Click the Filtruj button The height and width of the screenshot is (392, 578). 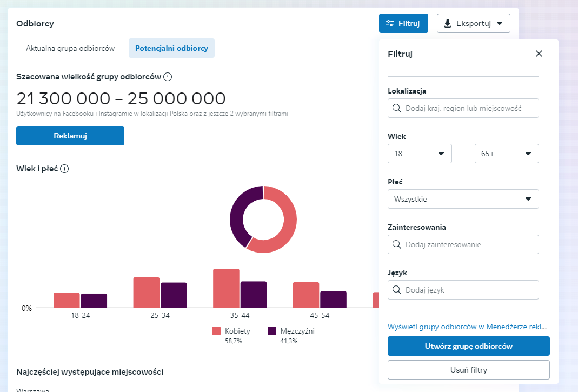403,23
